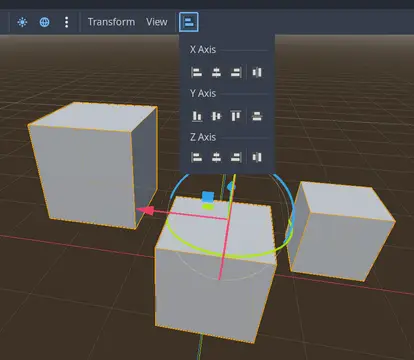The height and width of the screenshot is (360, 414).
Task: Toggle the preview sunlight icon
Action: click(22, 22)
